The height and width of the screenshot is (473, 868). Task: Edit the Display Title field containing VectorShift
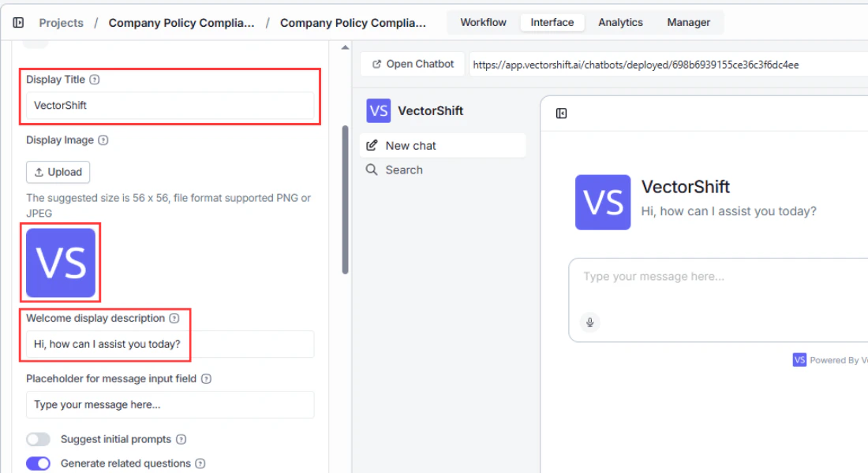[170, 105]
